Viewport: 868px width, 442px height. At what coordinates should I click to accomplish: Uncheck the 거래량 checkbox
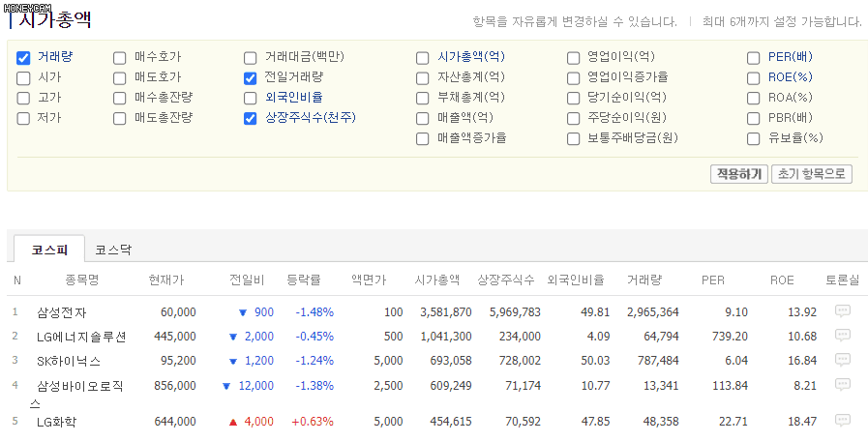tap(22, 57)
